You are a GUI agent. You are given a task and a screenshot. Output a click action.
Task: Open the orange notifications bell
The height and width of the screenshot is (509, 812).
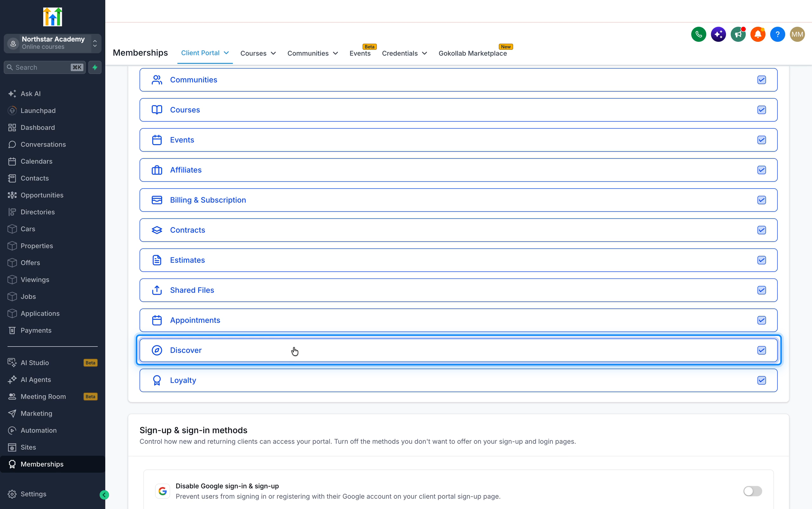click(757, 34)
